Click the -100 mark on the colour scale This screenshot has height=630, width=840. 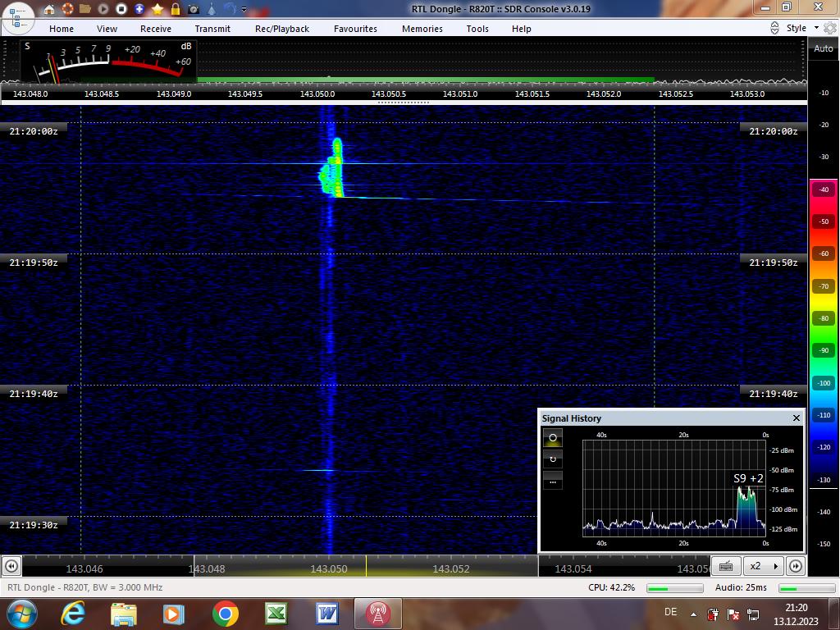824,383
